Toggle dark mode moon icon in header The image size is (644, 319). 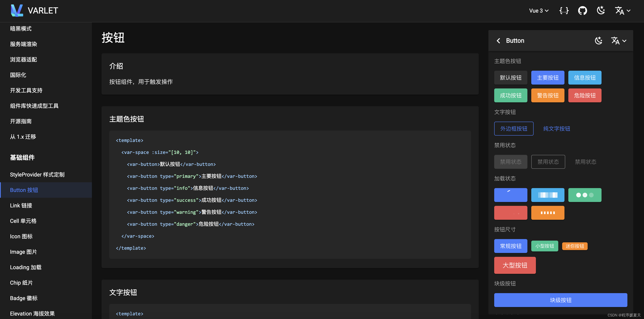601,10
